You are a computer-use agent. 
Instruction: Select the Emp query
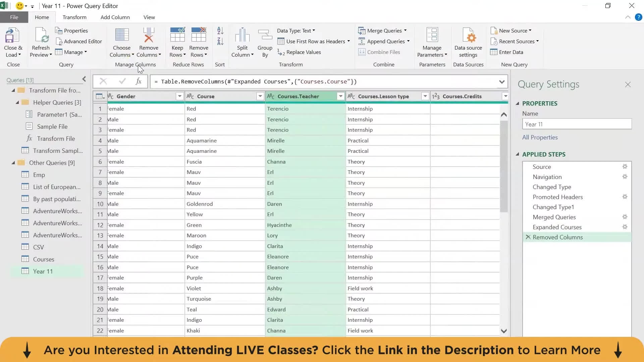click(x=47, y=175)
